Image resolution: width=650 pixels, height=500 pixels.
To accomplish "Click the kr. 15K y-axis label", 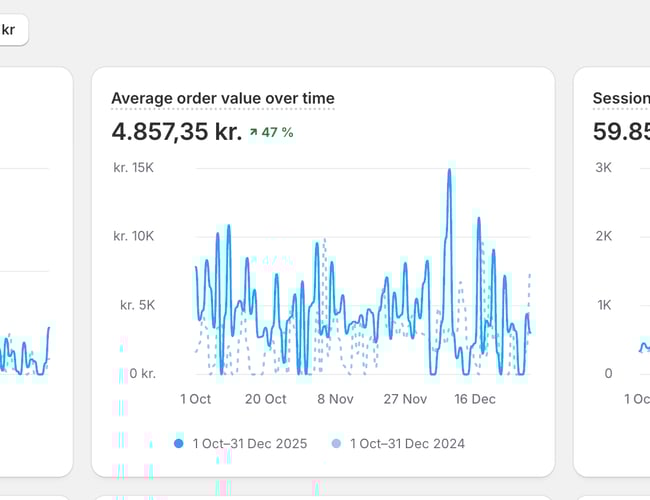I will [134, 167].
